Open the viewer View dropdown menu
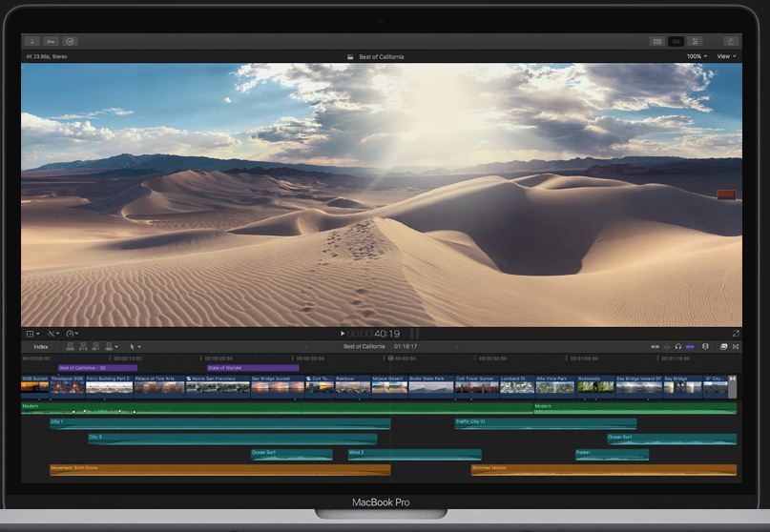The height and width of the screenshot is (532, 770). [726, 56]
